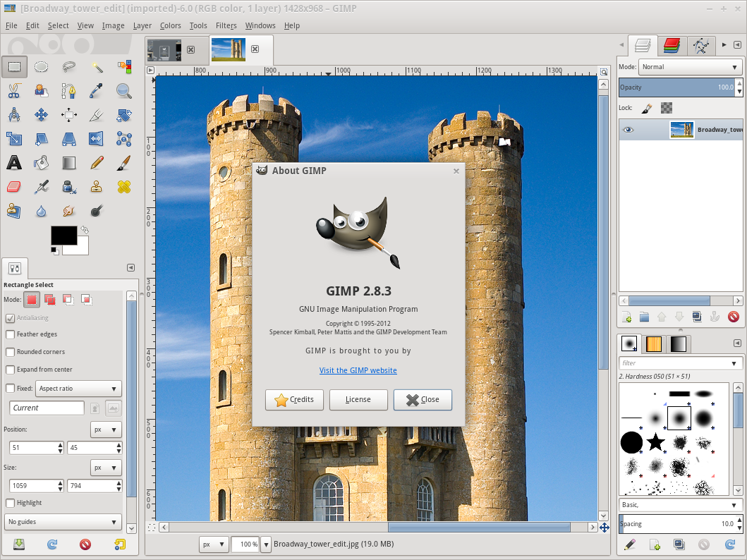The width and height of the screenshot is (747, 560).
Task: Toggle Antialiasing checkbox
Action: pos(10,318)
